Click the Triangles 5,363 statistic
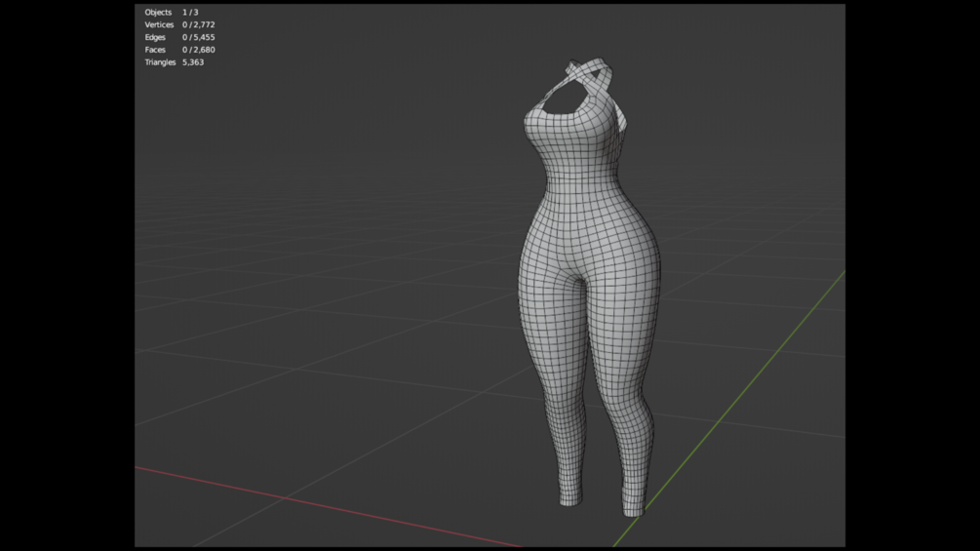 click(174, 62)
